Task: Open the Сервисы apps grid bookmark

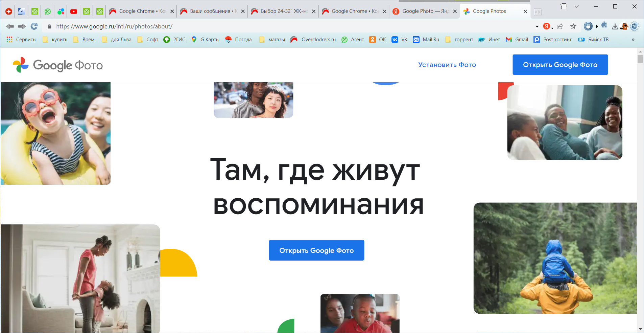Action: pos(21,40)
